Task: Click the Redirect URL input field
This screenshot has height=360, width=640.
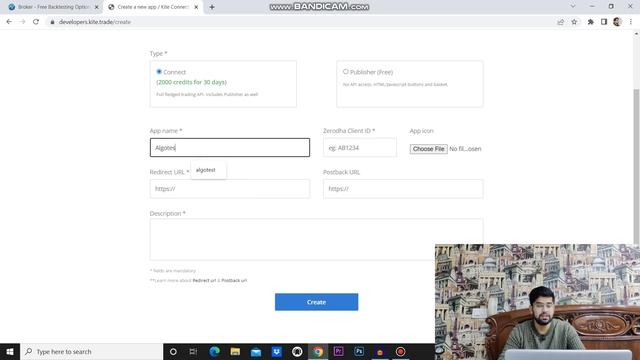Action: tap(230, 189)
